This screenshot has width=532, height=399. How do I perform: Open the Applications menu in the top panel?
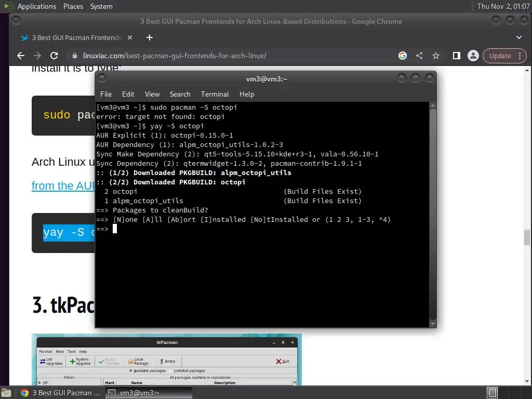[x=37, y=6]
